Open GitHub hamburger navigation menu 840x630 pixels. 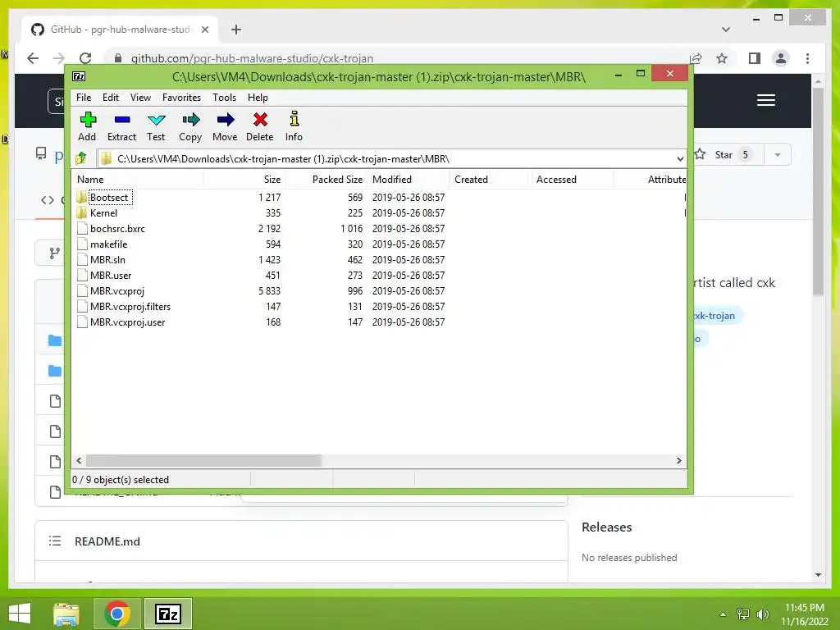point(766,100)
